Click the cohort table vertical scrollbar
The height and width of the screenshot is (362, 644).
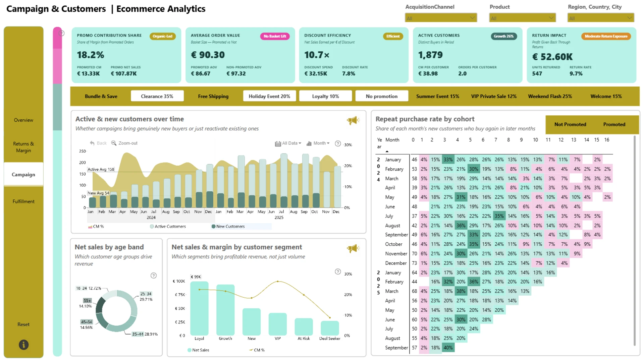coord(634,241)
